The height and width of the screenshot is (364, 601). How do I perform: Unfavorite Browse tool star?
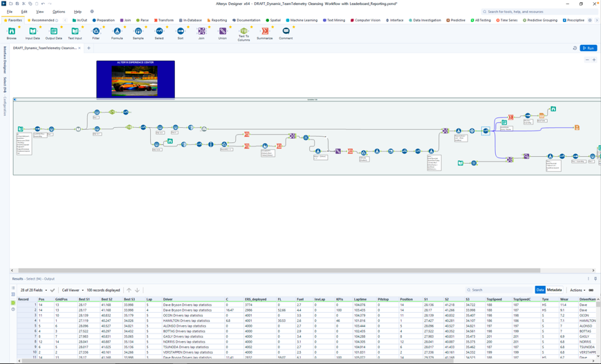click(19, 27)
